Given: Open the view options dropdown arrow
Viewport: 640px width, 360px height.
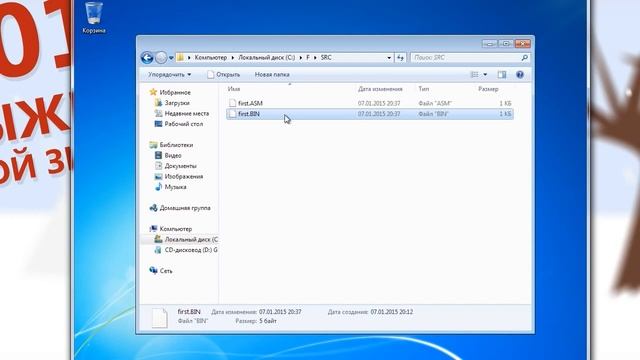Looking at the screenshot, I should 485,75.
